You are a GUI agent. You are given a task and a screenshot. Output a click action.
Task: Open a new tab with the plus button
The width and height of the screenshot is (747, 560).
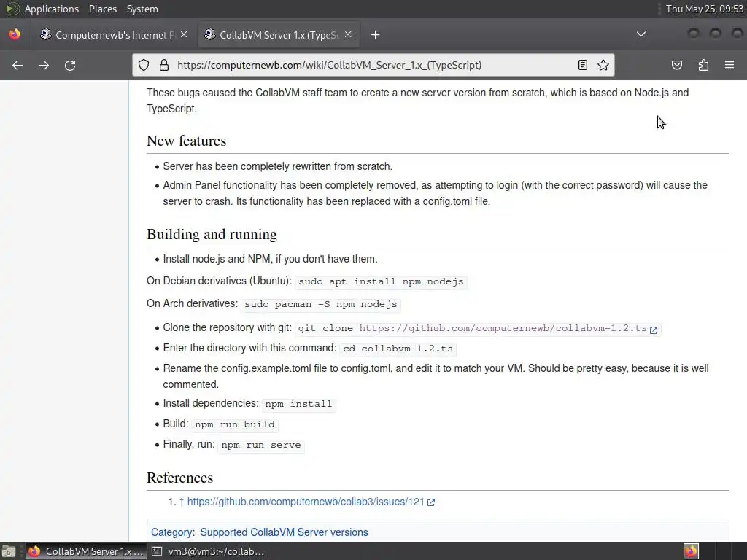(x=376, y=35)
